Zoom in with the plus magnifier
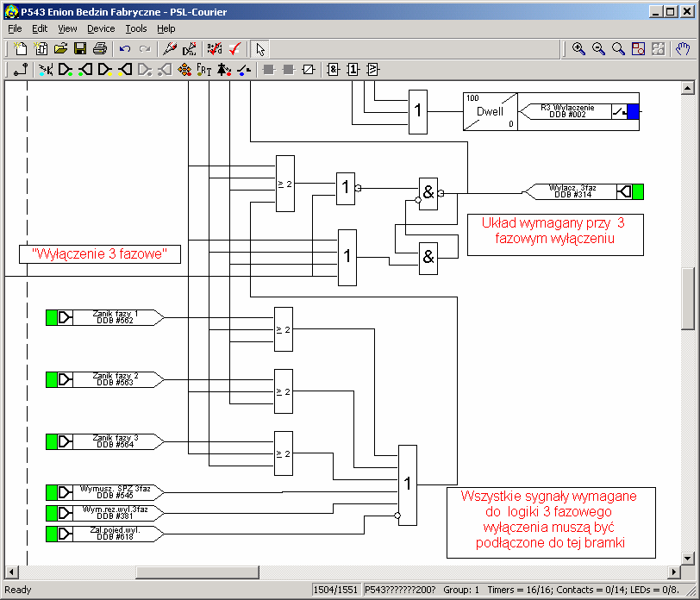 pyautogui.click(x=578, y=48)
